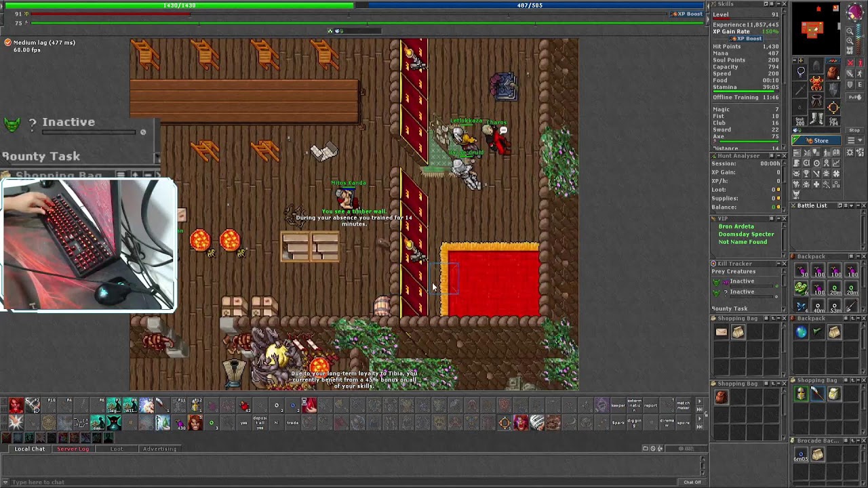
Task: Open the trophy icon in control buttons
Action: pyautogui.click(x=806, y=173)
